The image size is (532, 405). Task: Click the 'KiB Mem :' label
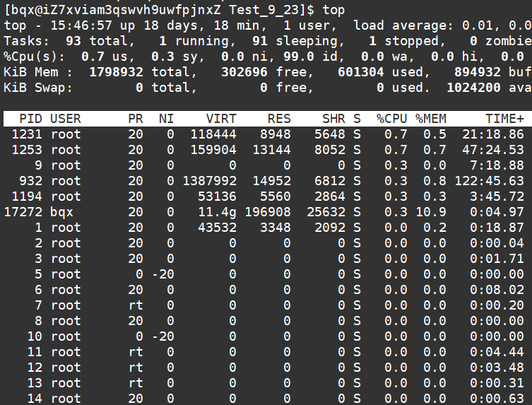coord(38,72)
